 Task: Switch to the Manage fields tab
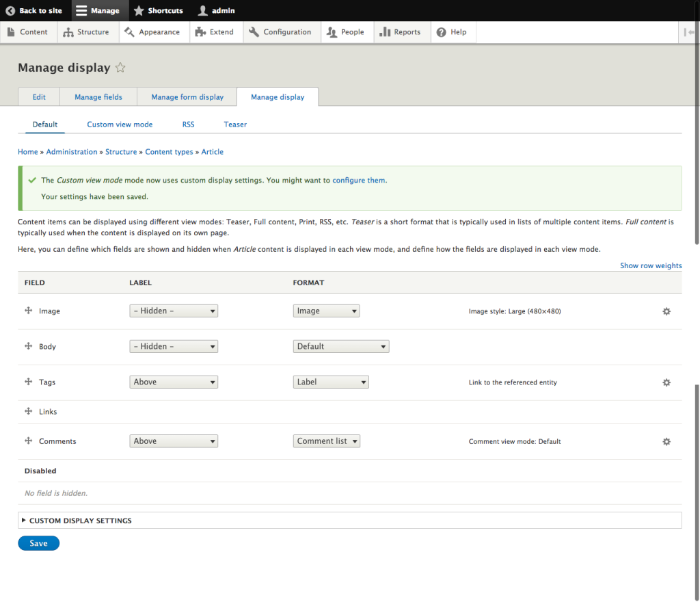click(98, 97)
